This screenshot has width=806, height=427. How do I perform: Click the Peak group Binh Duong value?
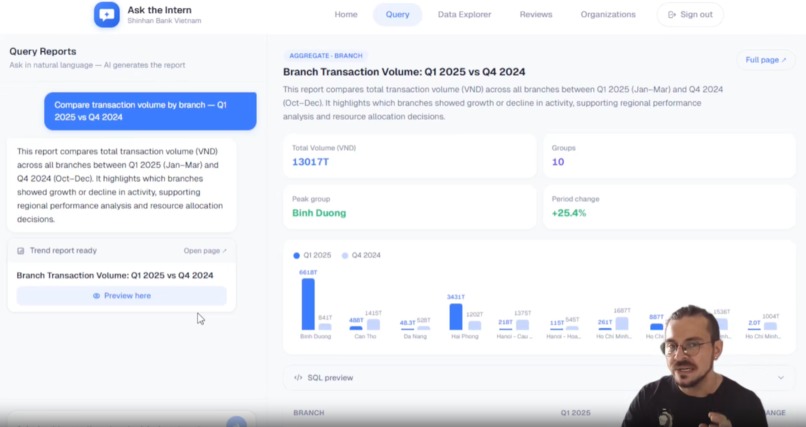click(319, 213)
